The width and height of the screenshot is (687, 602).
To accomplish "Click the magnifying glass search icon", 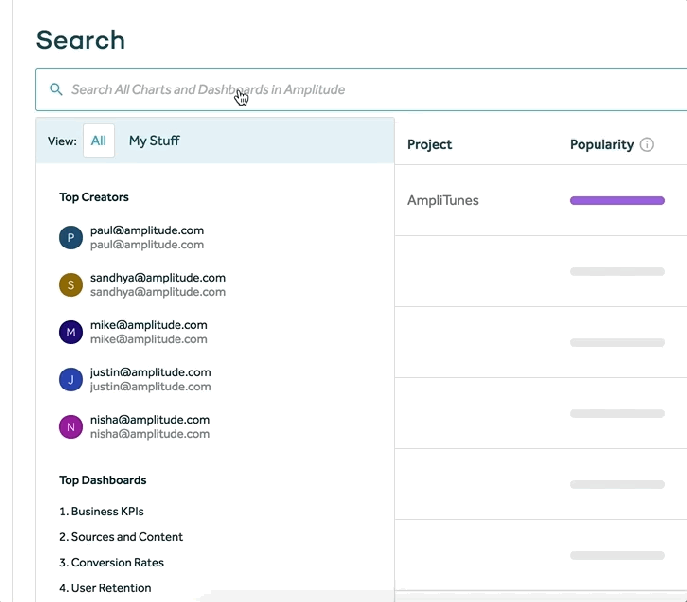I will (56, 90).
